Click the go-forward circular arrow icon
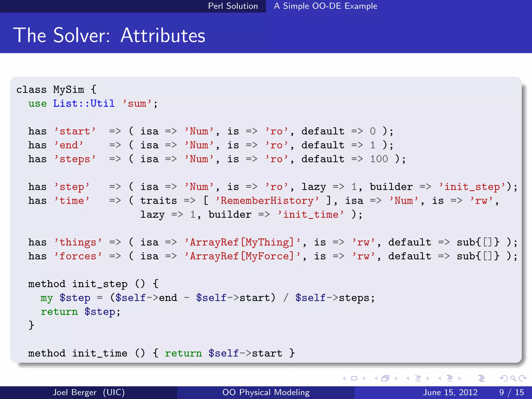The image size is (532, 399). [x=523, y=378]
